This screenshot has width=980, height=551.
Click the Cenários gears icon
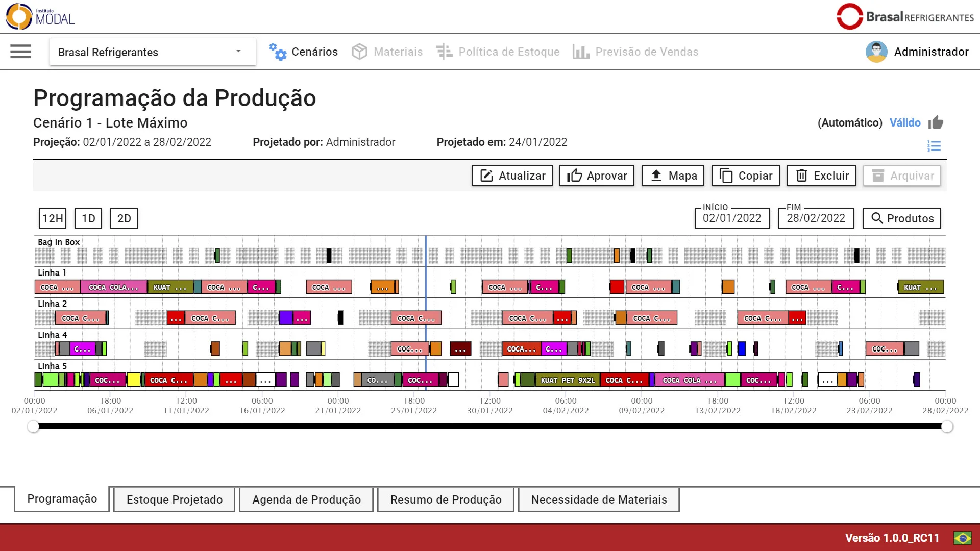[x=278, y=52]
